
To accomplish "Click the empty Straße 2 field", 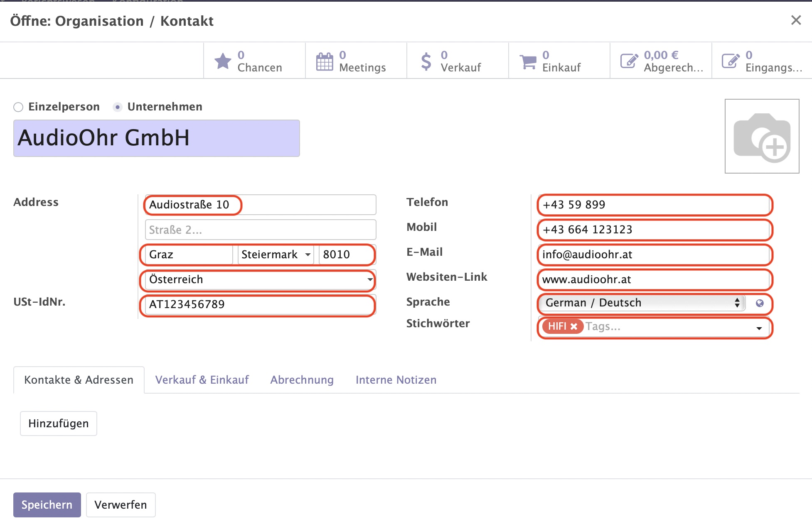I will point(260,230).
